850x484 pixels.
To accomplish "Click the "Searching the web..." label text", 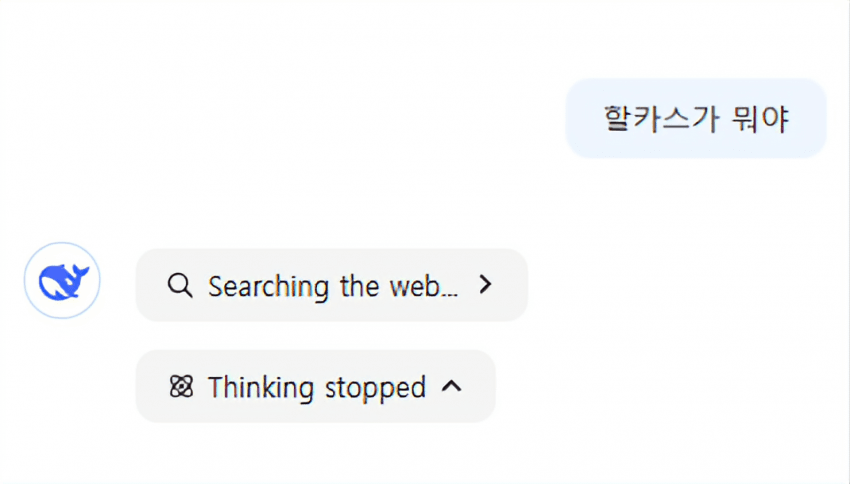I will (333, 286).
